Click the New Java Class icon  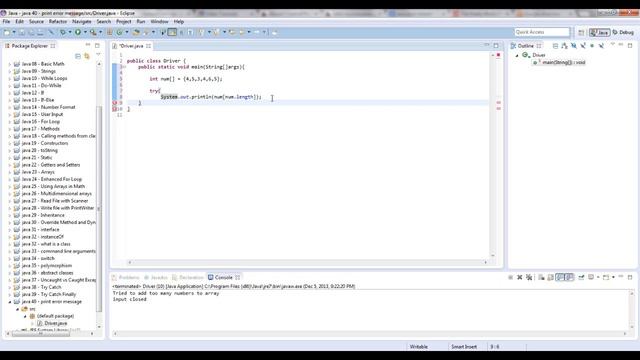120,32
